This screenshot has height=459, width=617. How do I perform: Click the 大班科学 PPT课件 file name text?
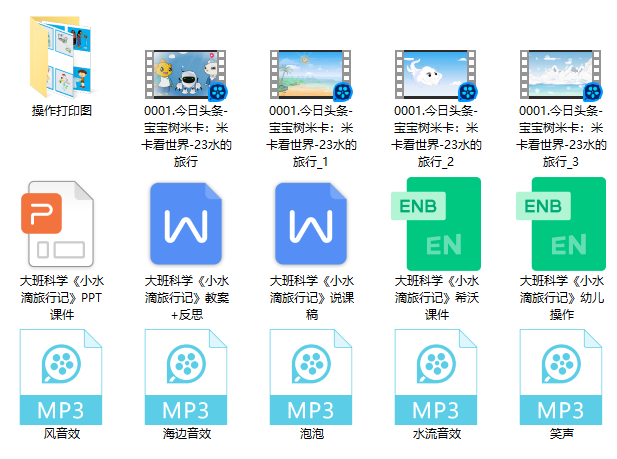[62, 298]
